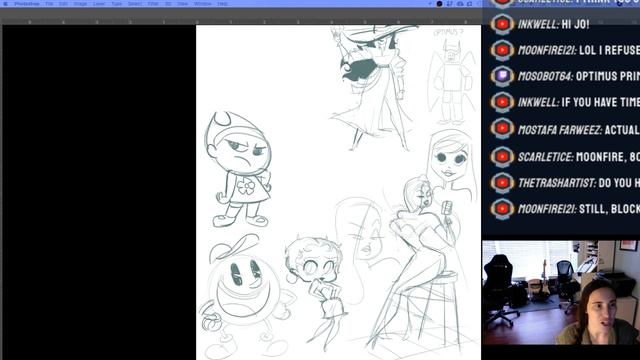Click the MOSTAFA FARWEEZ chat message
The image size is (640, 360).
pyautogui.click(x=578, y=130)
